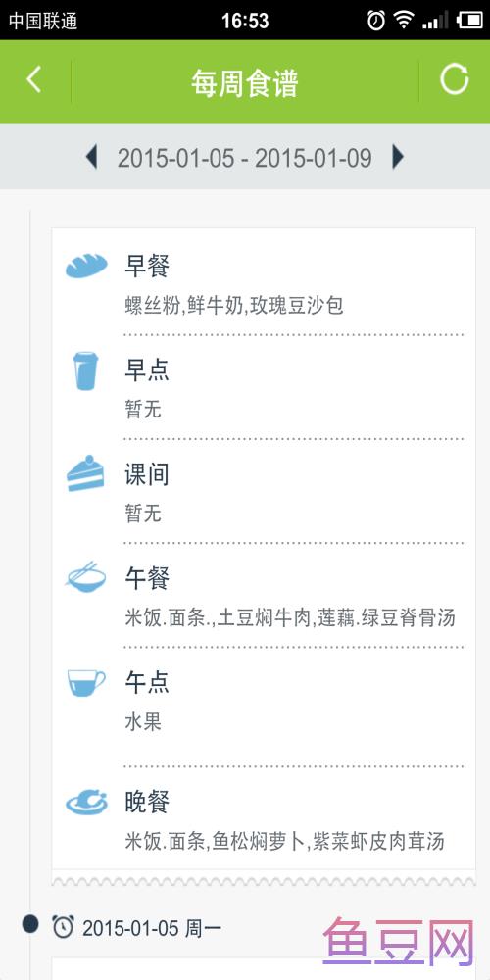Image resolution: width=490 pixels, height=980 pixels.
Task: Tap the Wi-Fi icon in status bar
Action: click(404, 20)
